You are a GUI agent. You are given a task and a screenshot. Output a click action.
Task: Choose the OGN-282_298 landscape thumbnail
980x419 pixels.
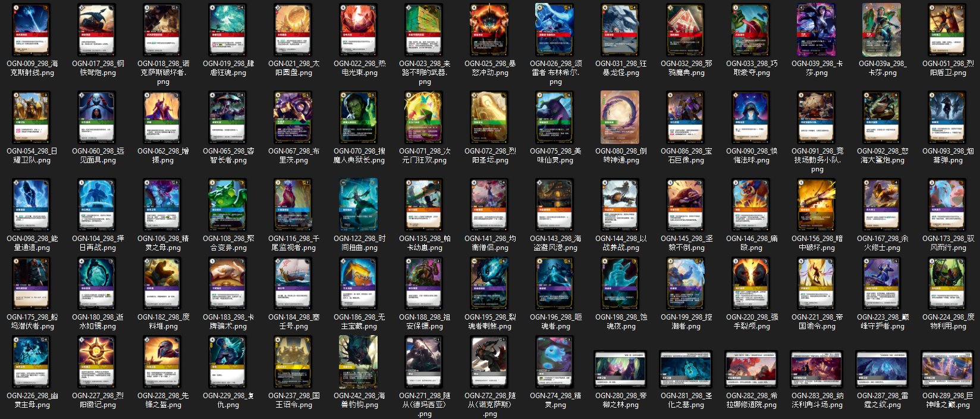(x=752, y=370)
